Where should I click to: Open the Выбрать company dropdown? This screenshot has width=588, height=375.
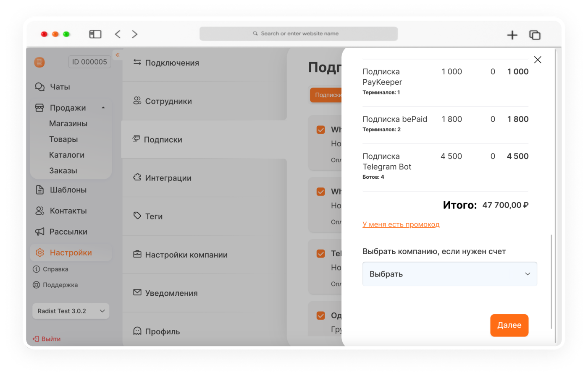click(x=450, y=274)
